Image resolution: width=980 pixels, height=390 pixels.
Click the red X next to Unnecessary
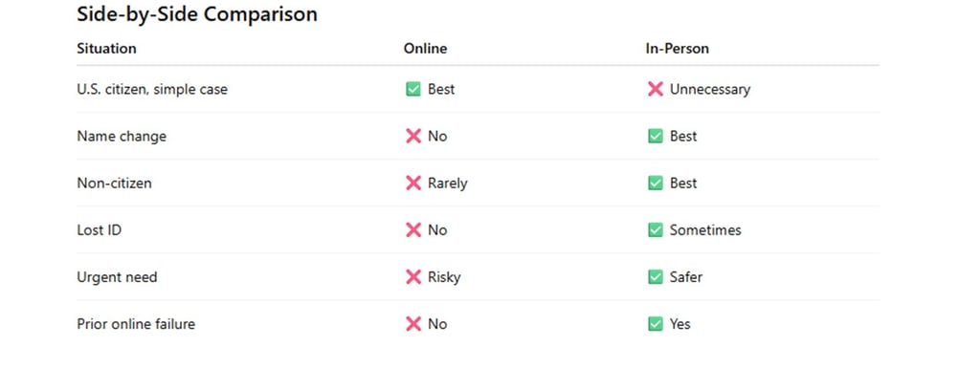click(x=656, y=89)
